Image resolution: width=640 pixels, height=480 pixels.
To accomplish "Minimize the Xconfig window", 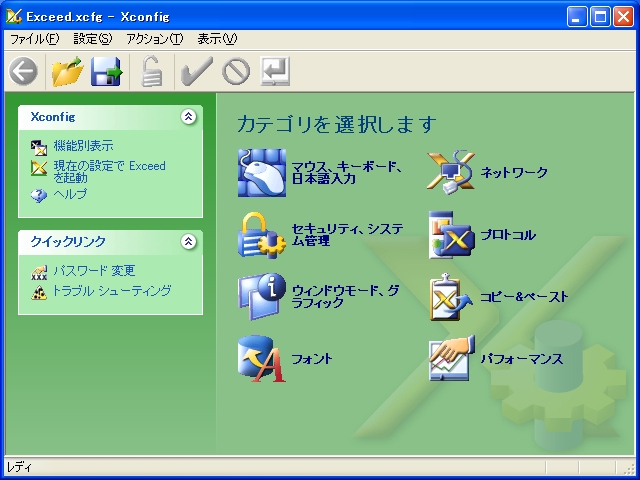I will point(577,17).
